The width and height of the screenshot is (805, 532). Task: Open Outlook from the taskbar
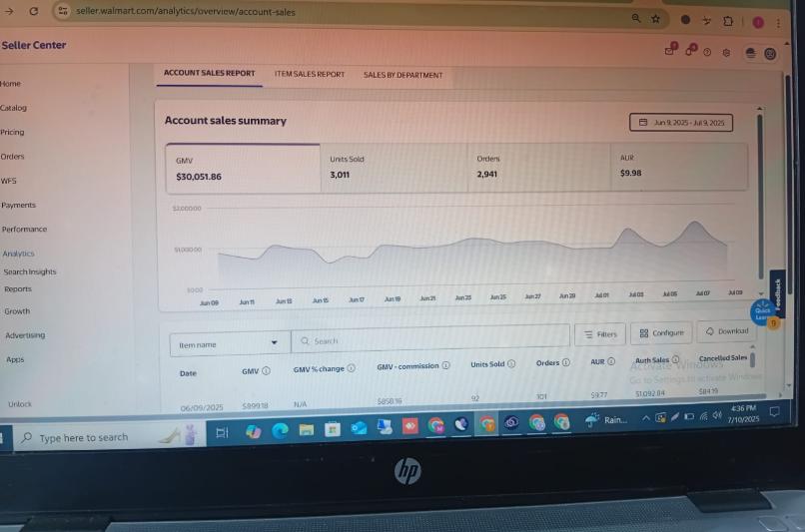pos(359,428)
